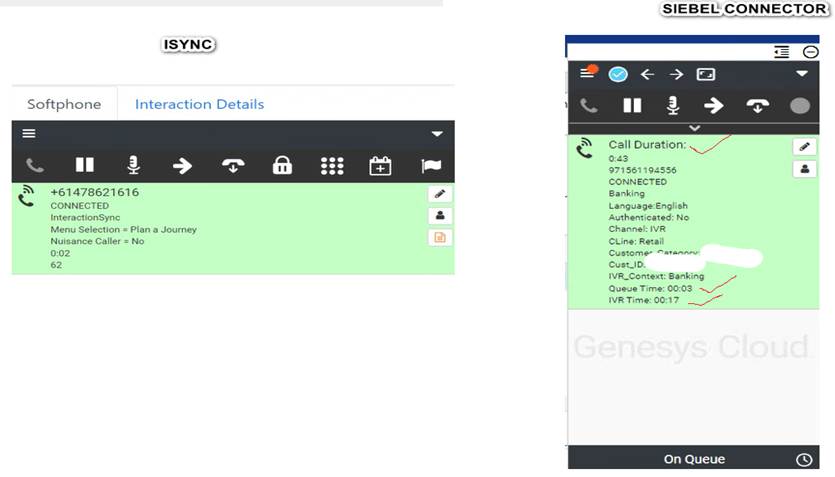Click the ISYNC call status phone icon

pyautogui.click(x=26, y=196)
